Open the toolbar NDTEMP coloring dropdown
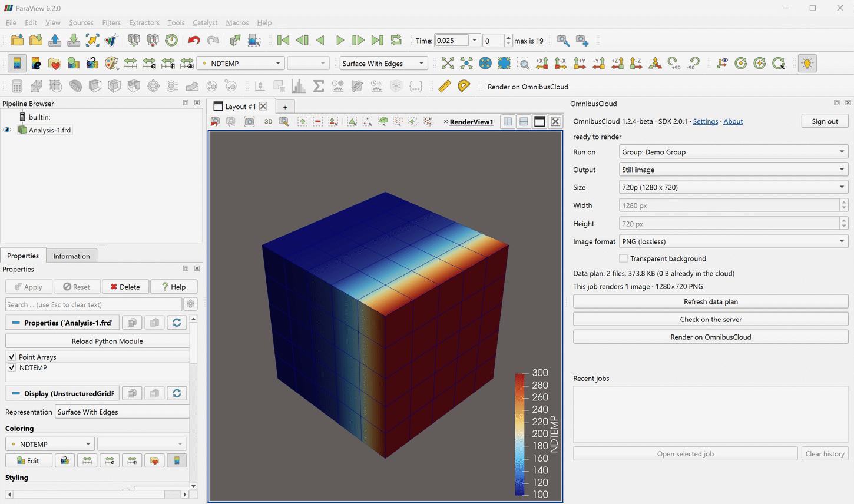 [240, 64]
